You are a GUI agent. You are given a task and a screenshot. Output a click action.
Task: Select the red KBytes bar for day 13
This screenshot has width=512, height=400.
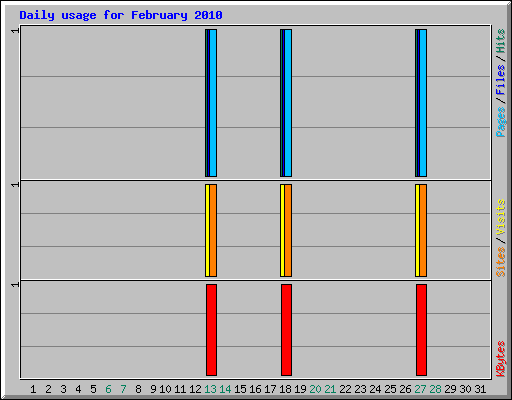pyautogui.click(x=211, y=330)
